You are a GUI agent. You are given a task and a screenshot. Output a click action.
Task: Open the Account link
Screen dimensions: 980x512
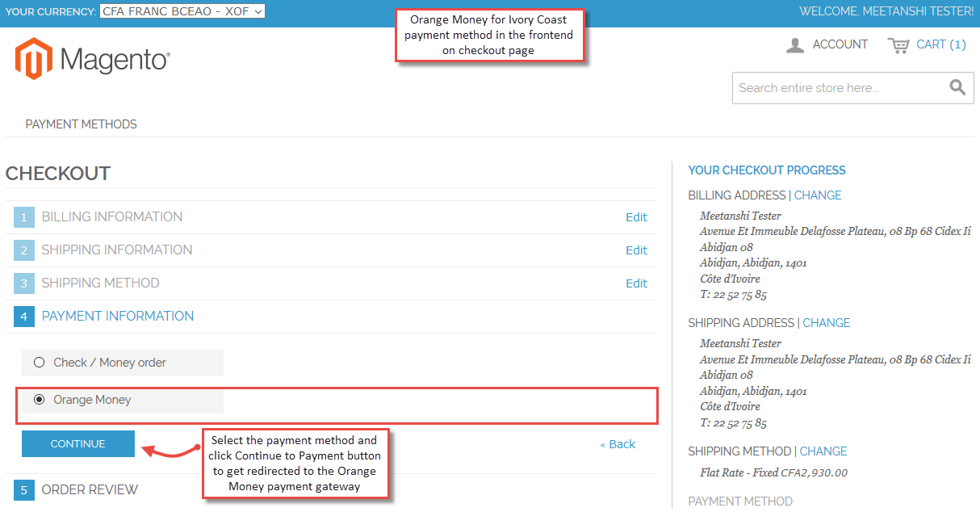pos(840,44)
